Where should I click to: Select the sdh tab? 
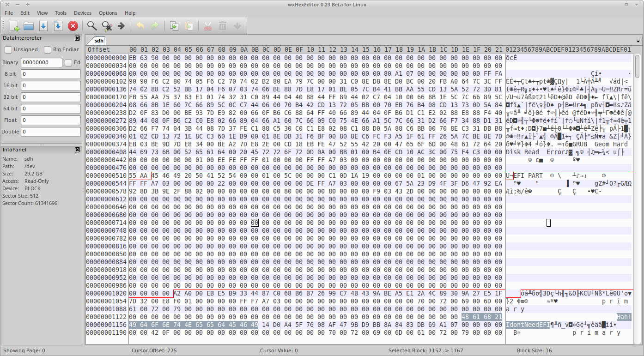[99, 41]
